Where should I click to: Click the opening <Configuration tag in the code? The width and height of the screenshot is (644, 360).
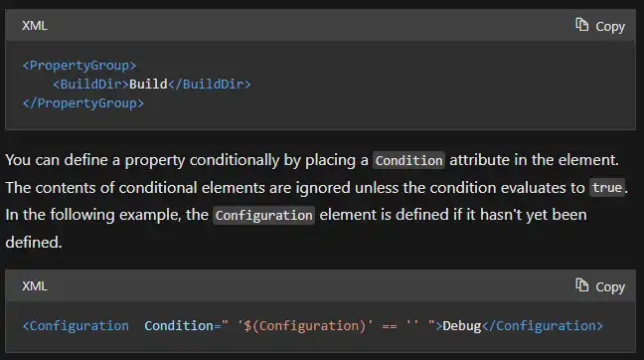pos(76,326)
